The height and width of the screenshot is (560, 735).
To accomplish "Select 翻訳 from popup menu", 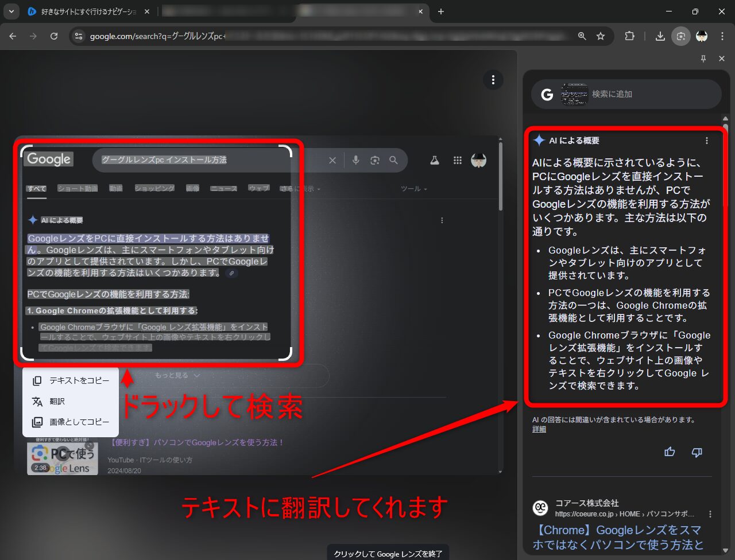I will 71,401.
